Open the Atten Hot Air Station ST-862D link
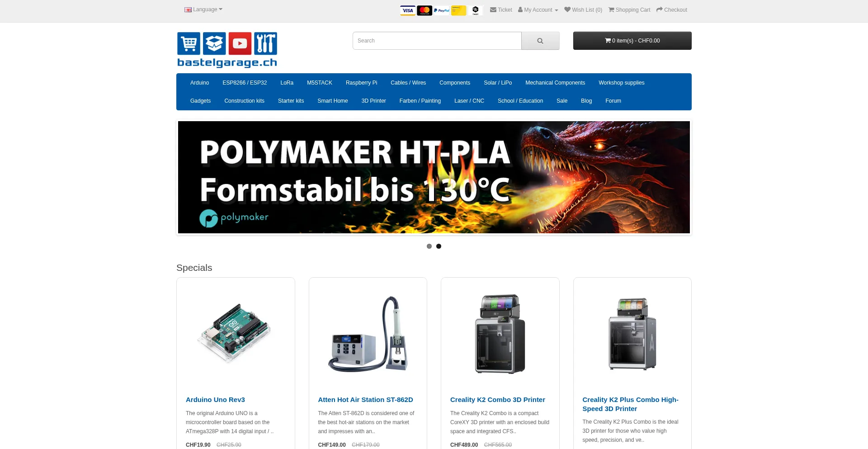This screenshot has width=868, height=449. (365, 400)
